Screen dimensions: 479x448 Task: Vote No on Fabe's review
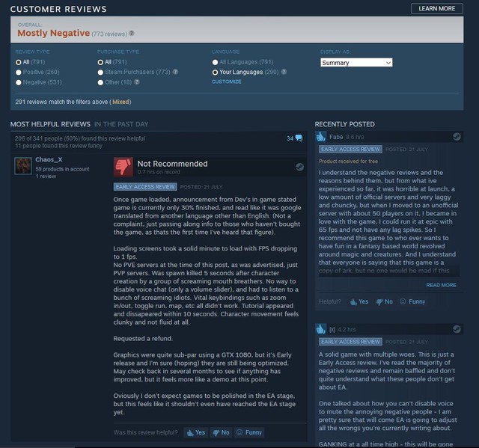point(384,302)
